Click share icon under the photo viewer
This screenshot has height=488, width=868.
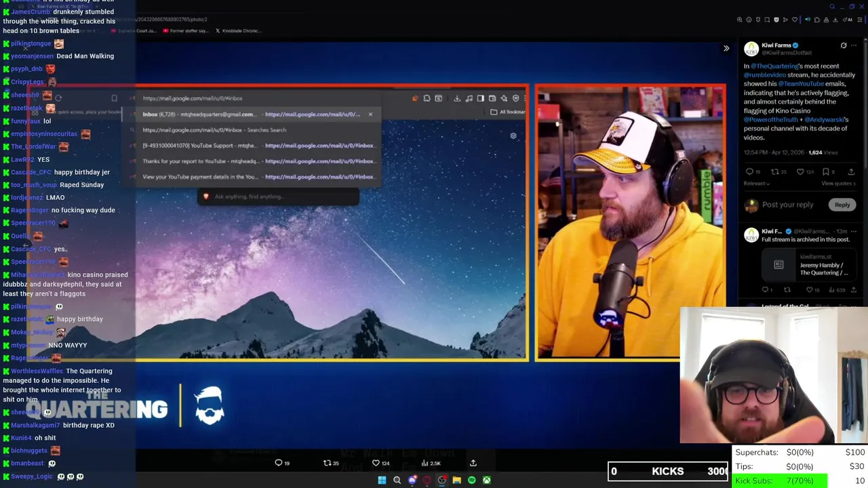pos(473,463)
